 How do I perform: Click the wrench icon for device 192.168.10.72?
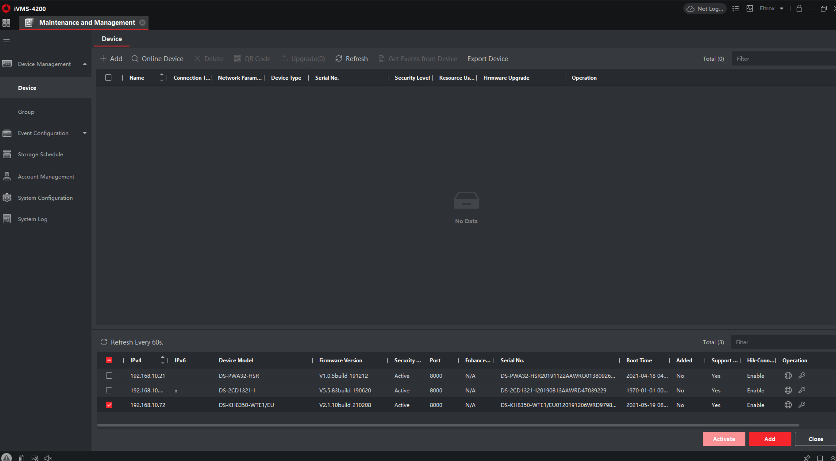(x=801, y=405)
